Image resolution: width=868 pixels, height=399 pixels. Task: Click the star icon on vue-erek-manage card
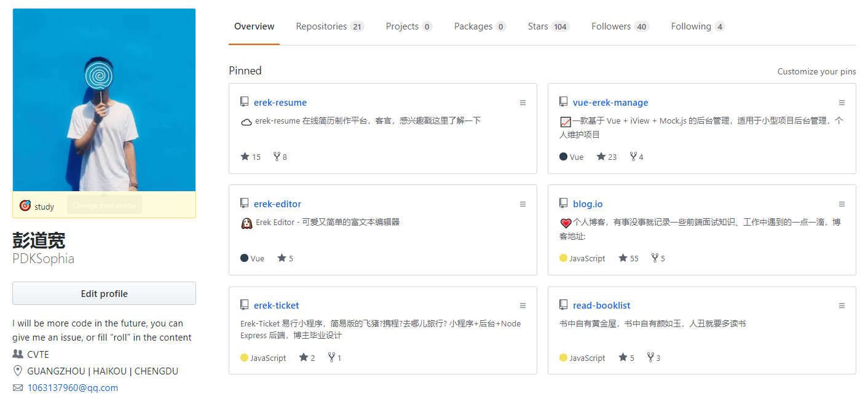pos(601,157)
